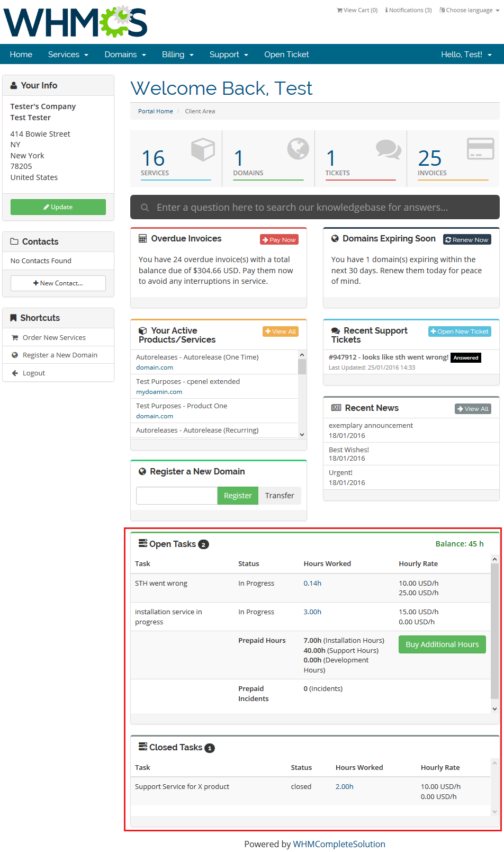The width and height of the screenshot is (504, 852).
Task: Click Buy Additional Hours button
Action: tap(442, 644)
